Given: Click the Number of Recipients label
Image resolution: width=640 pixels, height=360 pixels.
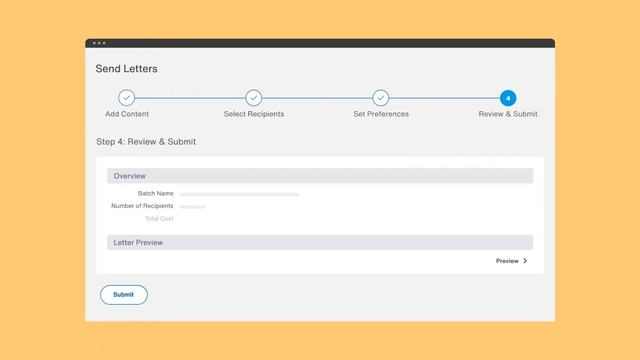Looking at the screenshot, I should tap(142, 206).
